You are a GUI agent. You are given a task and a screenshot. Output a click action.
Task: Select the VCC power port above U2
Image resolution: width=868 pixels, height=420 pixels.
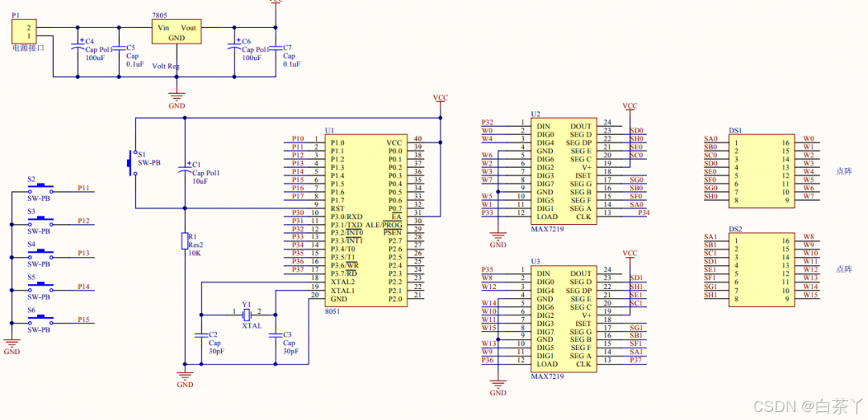(630, 106)
